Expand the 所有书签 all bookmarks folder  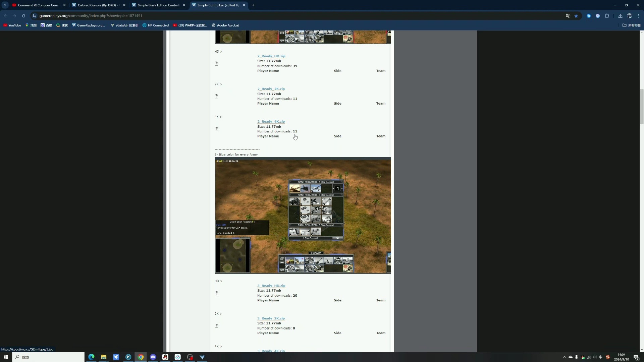click(631, 25)
